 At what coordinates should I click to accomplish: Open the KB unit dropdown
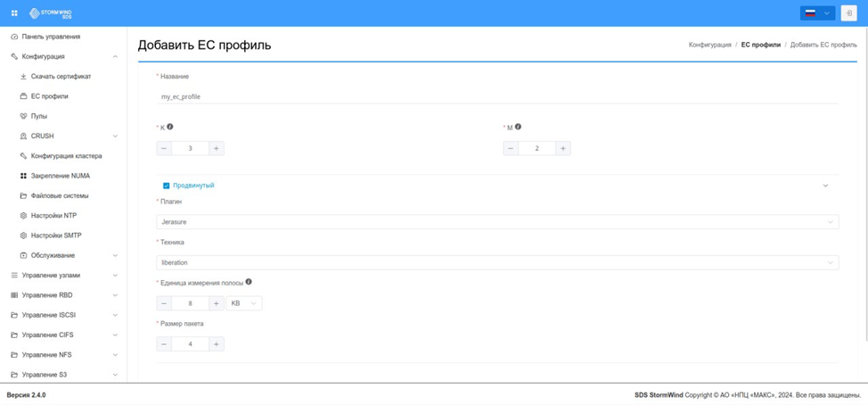(244, 303)
